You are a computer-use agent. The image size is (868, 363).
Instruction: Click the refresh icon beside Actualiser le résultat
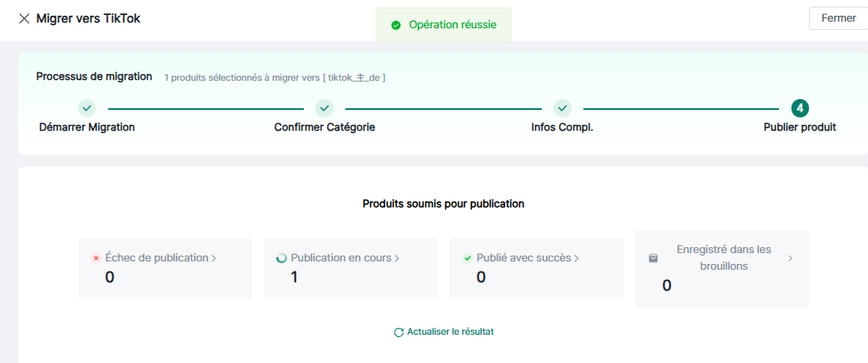(399, 332)
